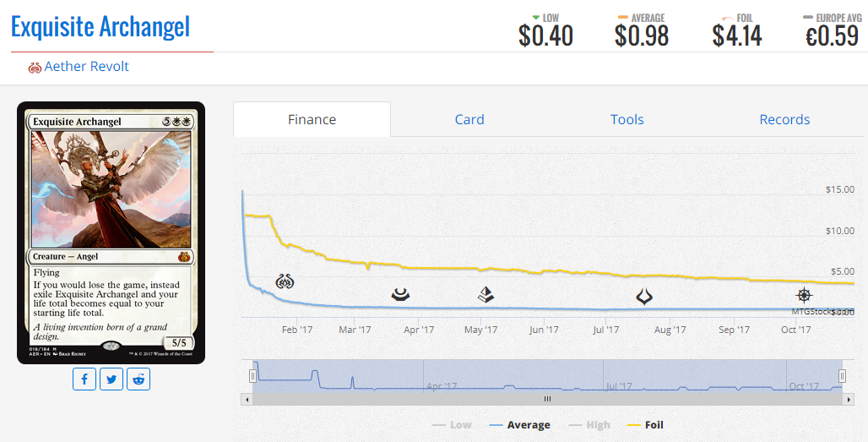Click Aether Revolt set icon beside link
This screenshot has height=442, width=868.
[35, 68]
